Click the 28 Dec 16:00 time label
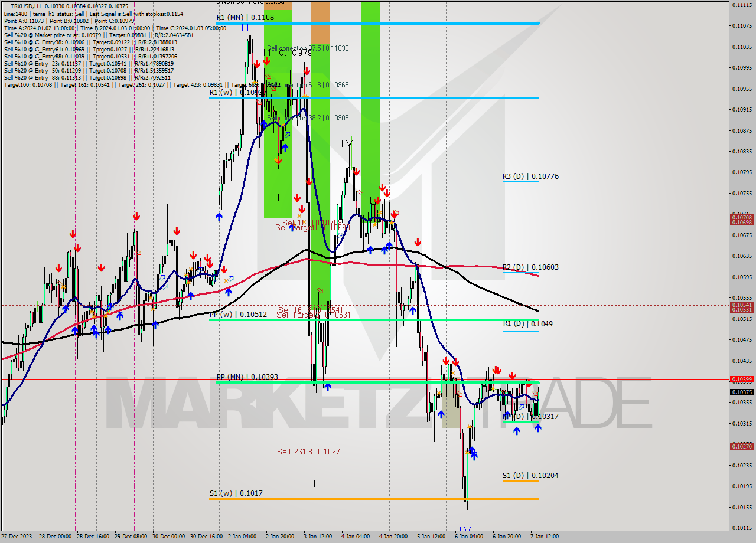Image resolution: width=756 pixels, height=543 pixels. tap(92, 537)
